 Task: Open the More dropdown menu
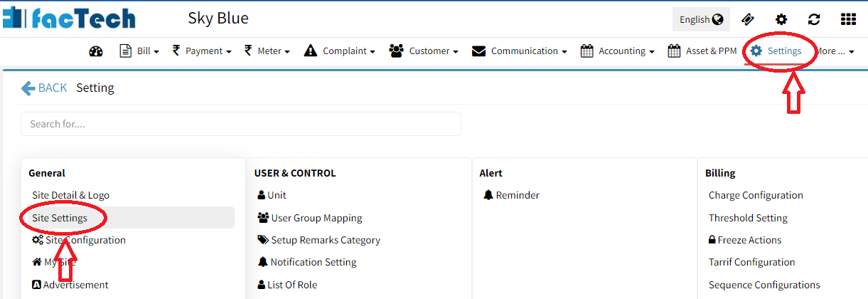coord(835,51)
